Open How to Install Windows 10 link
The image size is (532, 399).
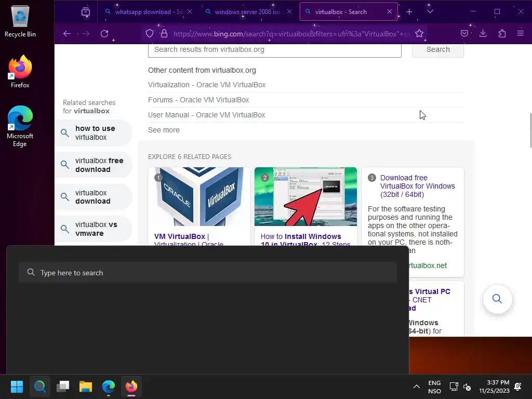click(305, 240)
